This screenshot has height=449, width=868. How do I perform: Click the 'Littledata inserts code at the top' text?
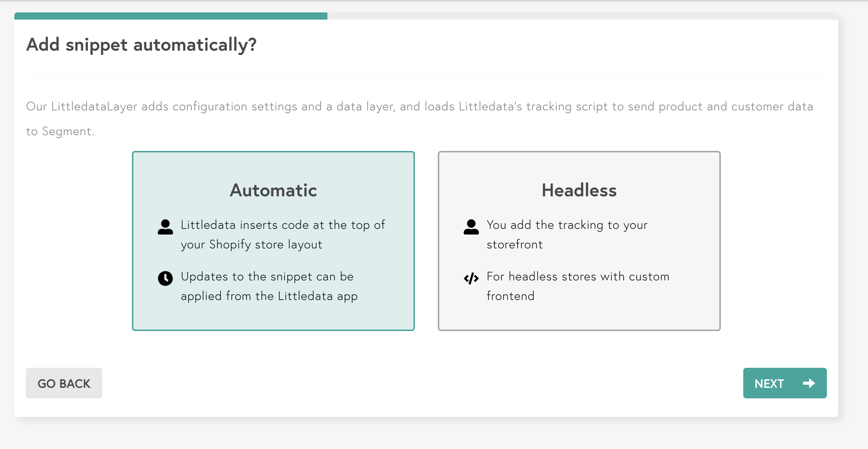[283, 235]
